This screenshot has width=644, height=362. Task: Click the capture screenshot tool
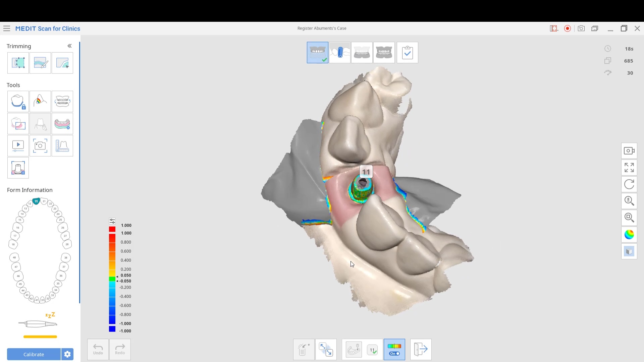point(40,146)
